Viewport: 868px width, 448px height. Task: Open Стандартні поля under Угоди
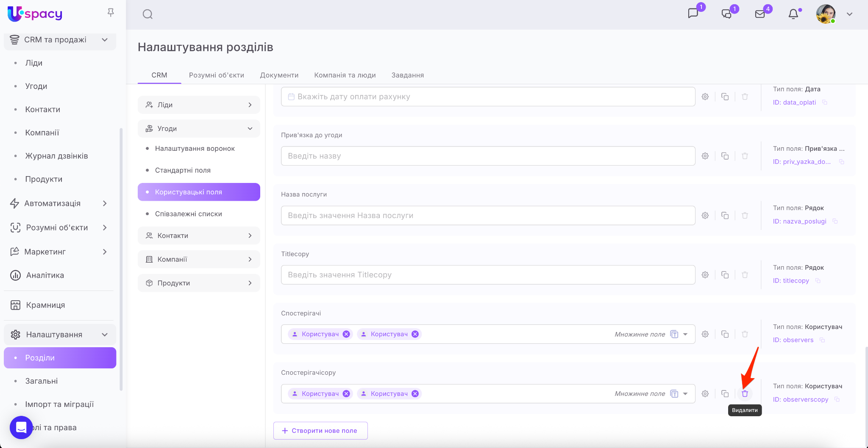pyautogui.click(x=183, y=170)
